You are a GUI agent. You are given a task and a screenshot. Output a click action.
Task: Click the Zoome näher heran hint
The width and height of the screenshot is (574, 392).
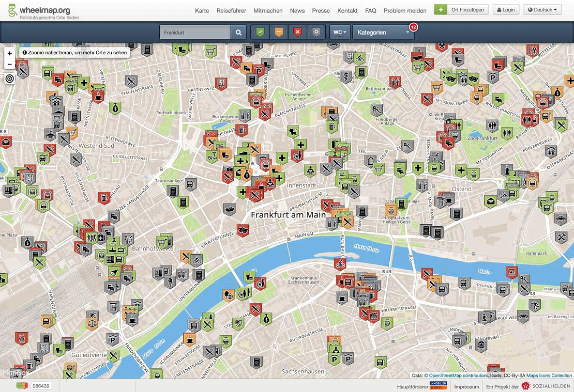(x=75, y=53)
